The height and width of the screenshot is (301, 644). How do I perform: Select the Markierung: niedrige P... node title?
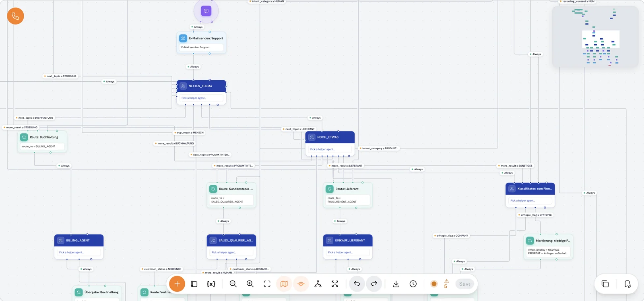553,241
